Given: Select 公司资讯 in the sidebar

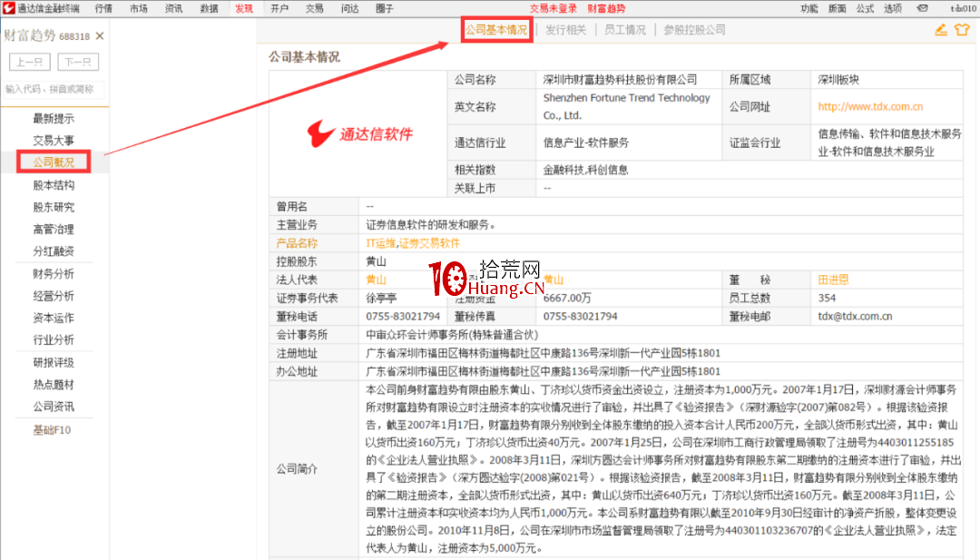Looking at the screenshot, I should pyautogui.click(x=54, y=407).
